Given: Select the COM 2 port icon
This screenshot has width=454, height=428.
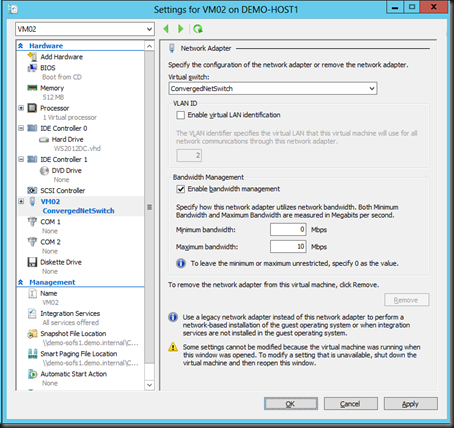Looking at the screenshot, I should point(32,242).
